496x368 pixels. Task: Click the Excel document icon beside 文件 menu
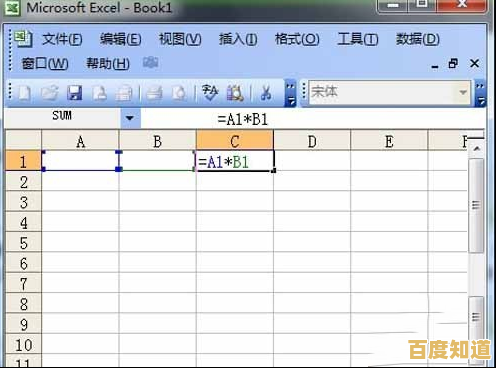pyautogui.click(x=23, y=39)
